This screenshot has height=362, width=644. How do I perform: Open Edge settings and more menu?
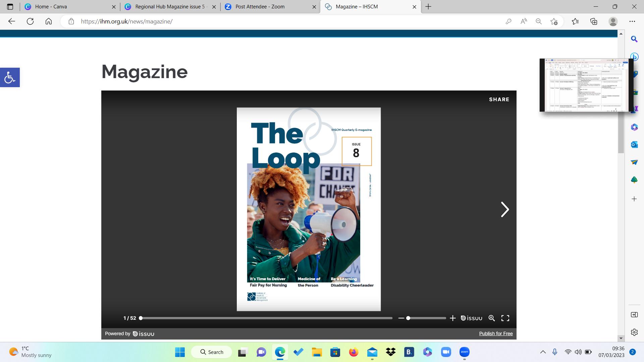632,21
